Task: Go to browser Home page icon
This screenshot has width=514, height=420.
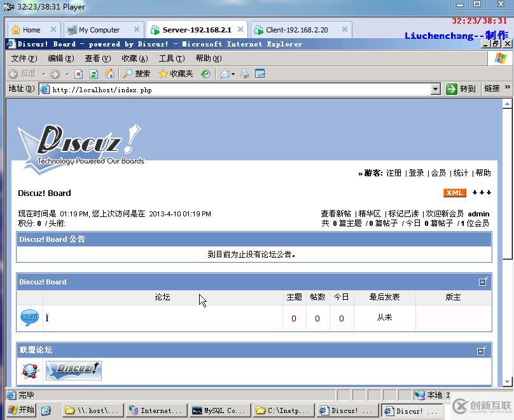Action: (109, 74)
